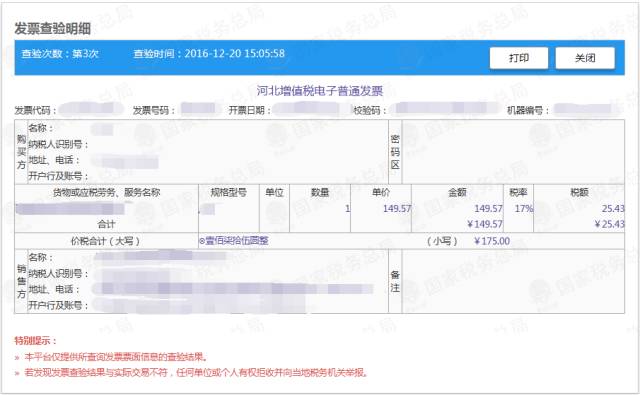Click the 查验次数 第3次 label
Image resolution: width=640 pixels, height=395 pixels.
[60, 53]
